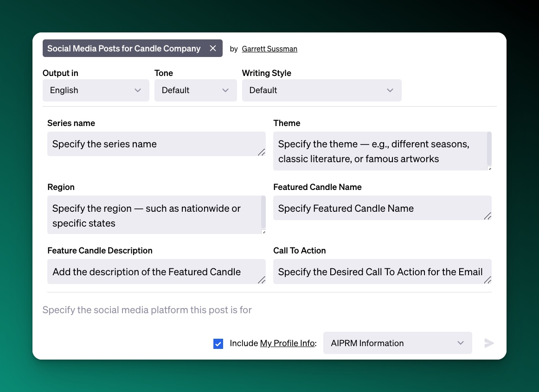Focus the Series name input field

point(153,144)
